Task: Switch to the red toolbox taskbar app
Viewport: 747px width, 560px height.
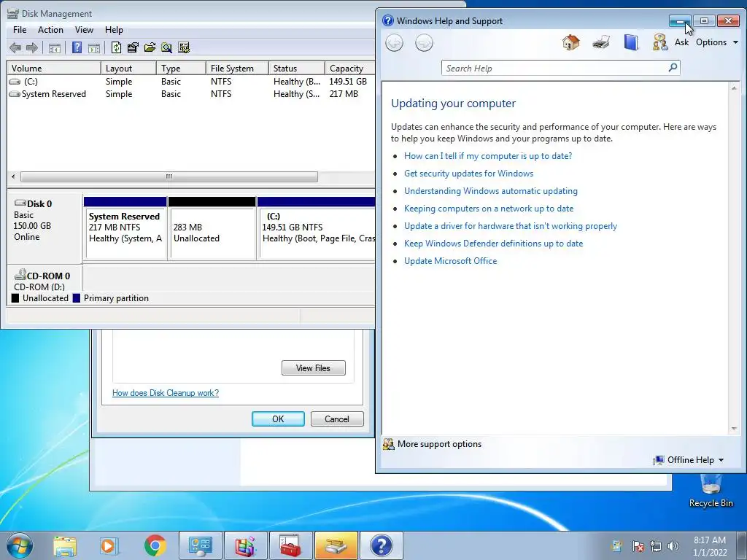Action: [x=290, y=545]
